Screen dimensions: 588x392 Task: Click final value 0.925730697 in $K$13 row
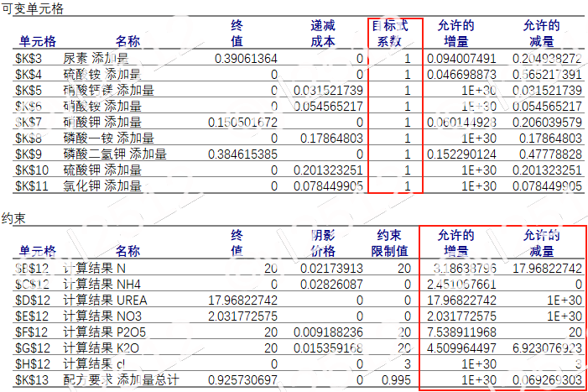pos(242,380)
